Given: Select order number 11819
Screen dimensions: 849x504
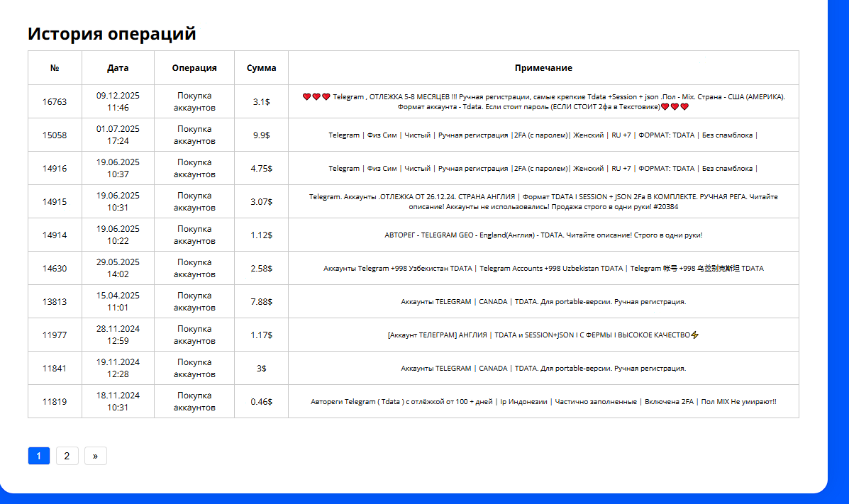Looking at the screenshot, I should pos(55,402).
